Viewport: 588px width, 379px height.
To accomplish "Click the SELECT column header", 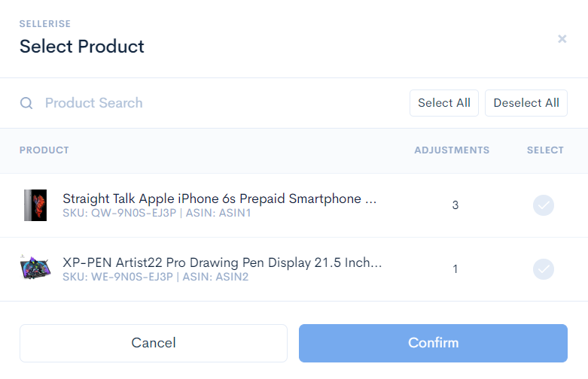I will tap(545, 150).
